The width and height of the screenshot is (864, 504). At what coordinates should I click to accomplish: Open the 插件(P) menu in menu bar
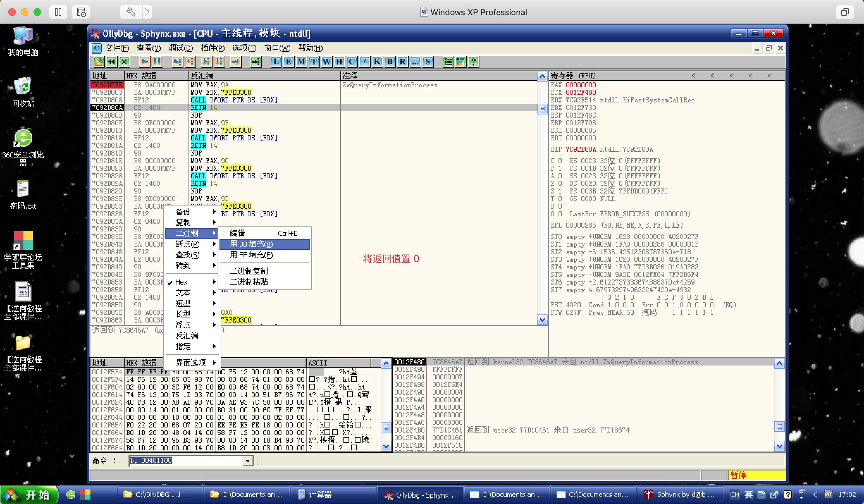coord(213,48)
